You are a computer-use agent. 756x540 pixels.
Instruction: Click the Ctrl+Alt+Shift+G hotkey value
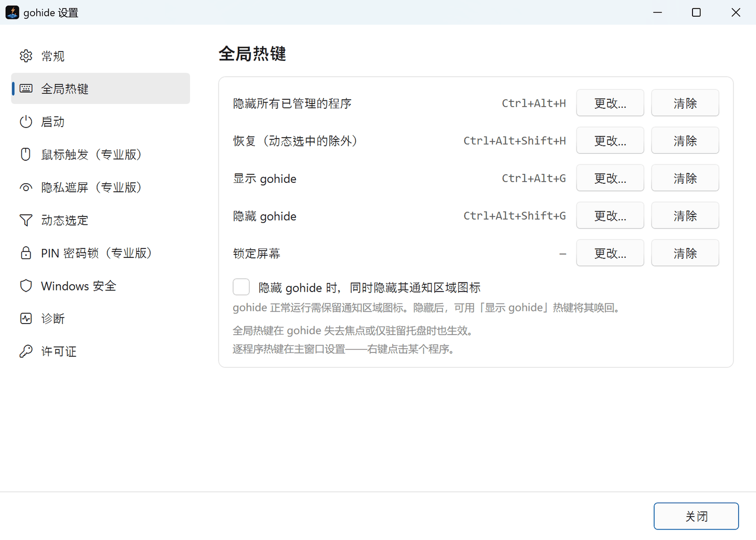[x=514, y=215]
